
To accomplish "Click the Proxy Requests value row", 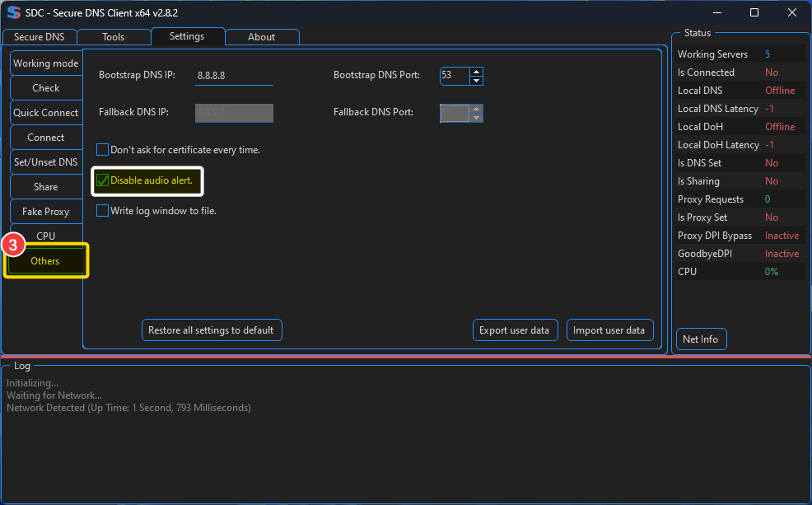I will pyautogui.click(x=740, y=199).
